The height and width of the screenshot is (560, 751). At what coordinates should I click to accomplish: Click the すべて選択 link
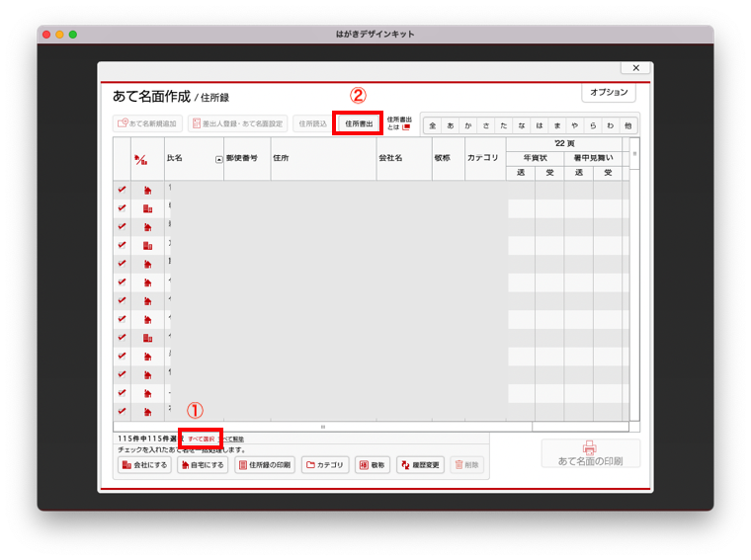(202, 439)
